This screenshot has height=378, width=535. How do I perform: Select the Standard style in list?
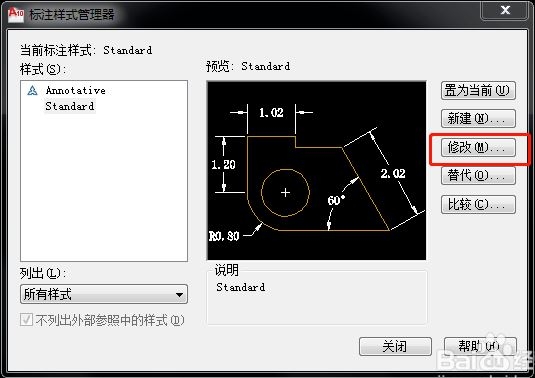tap(70, 106)
